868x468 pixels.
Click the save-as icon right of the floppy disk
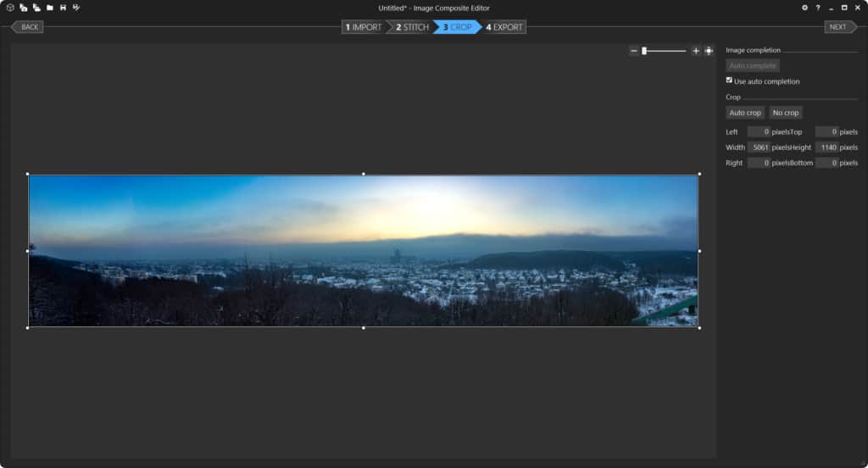76,8
